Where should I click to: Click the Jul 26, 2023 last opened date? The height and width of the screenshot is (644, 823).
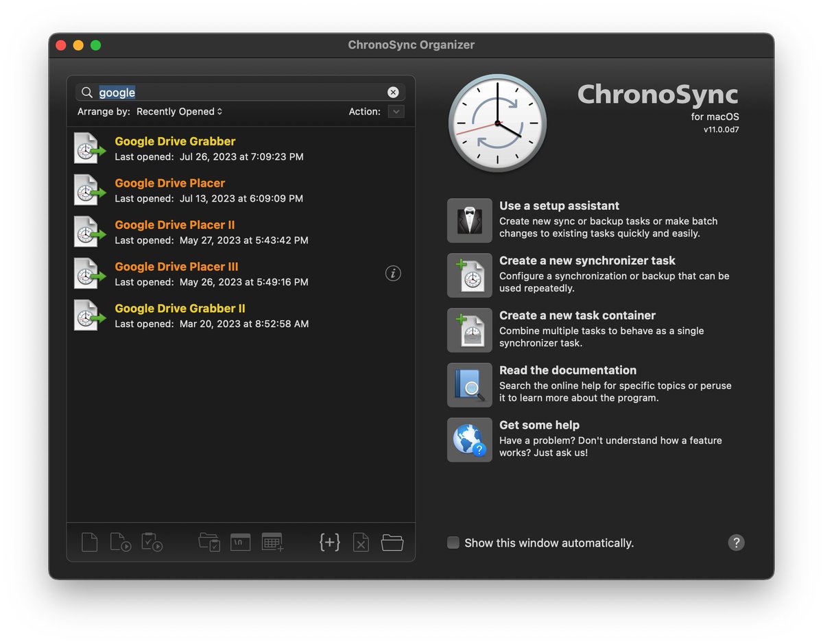coord(241,157)
